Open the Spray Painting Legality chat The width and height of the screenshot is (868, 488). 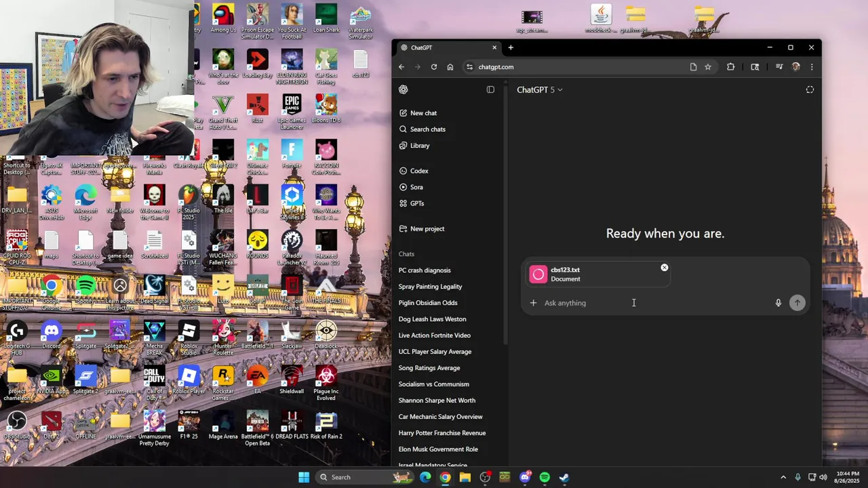click(430, 287)
